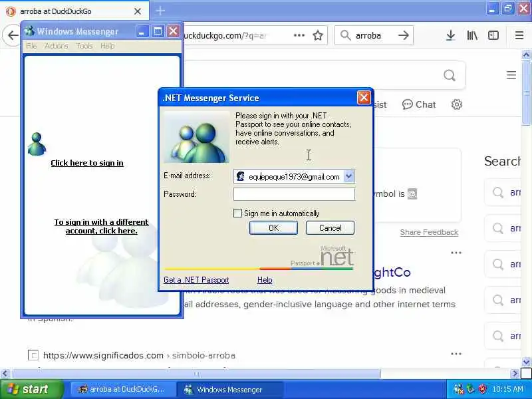
Task: Open the Windows start menu
Action: (x=31, y=389)
